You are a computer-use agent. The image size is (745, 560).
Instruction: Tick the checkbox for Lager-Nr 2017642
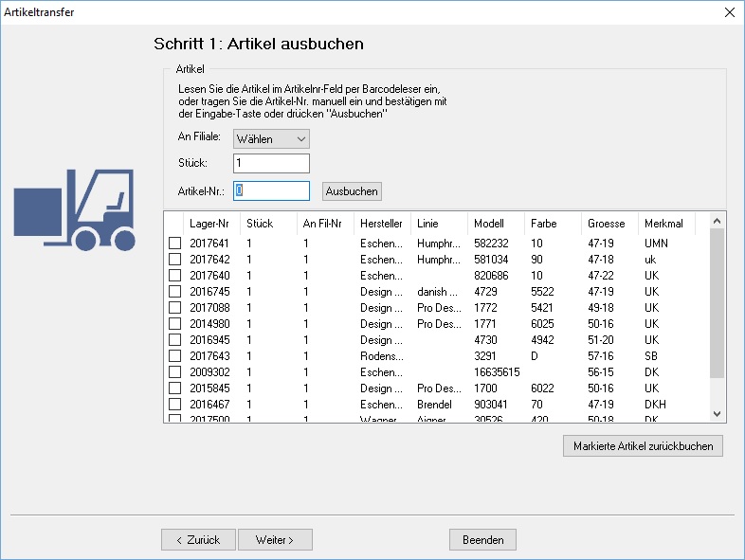coord(174,260)
